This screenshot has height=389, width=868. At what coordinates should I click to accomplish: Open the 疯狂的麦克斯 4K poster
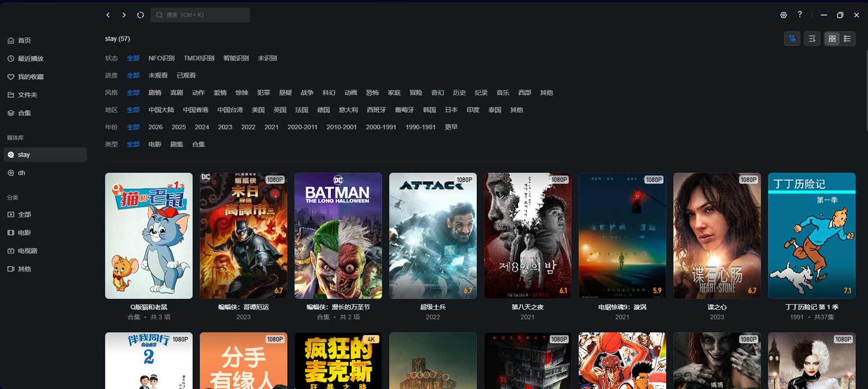(339, 361)
